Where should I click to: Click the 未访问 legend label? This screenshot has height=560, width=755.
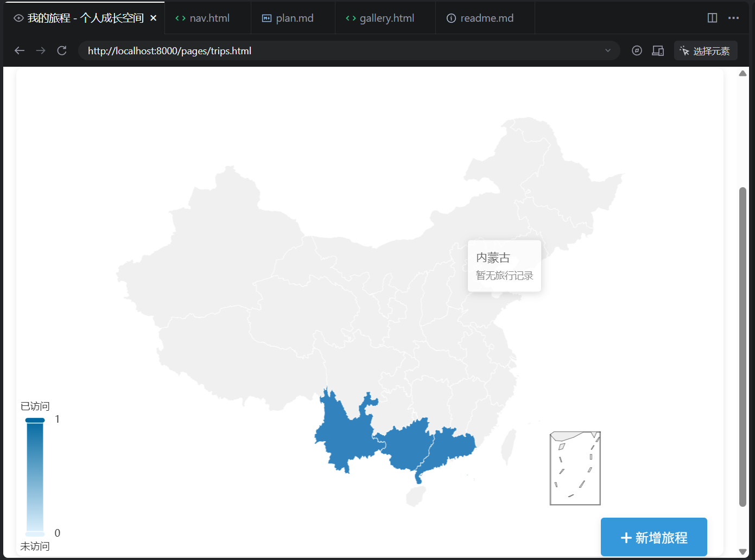(35, 546)
